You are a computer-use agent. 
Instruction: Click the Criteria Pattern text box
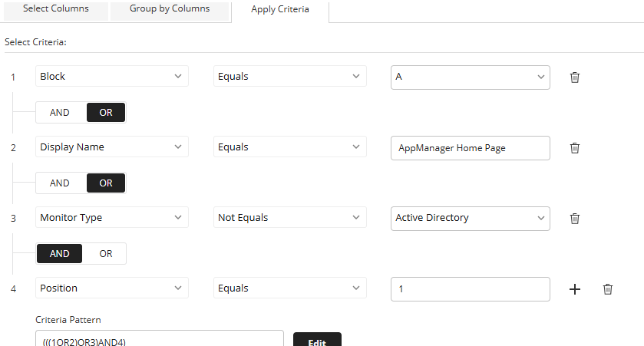[160, 341]
